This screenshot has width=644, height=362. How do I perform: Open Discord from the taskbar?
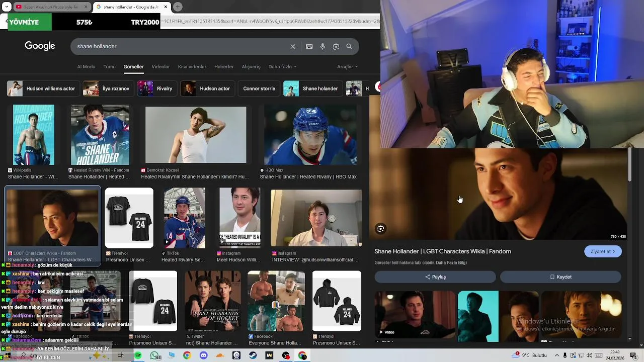tap(203, 355)
